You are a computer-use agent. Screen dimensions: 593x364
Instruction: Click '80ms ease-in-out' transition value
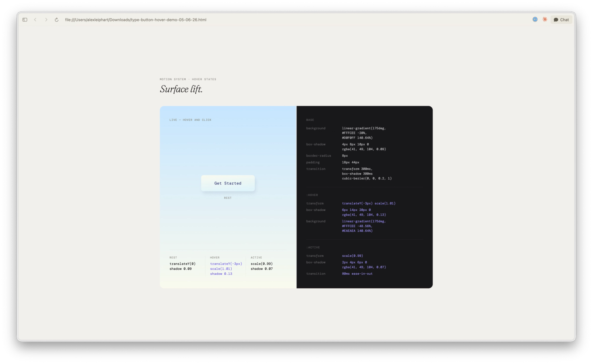point(357,274)
